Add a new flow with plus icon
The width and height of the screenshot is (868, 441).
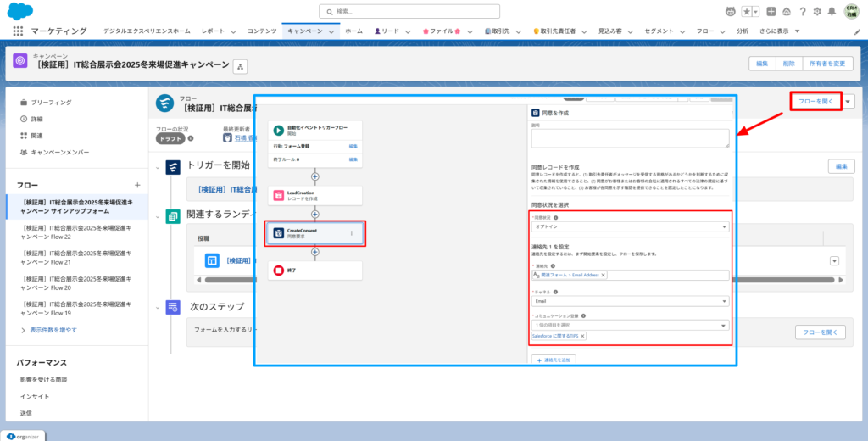(x=138, y=185)
